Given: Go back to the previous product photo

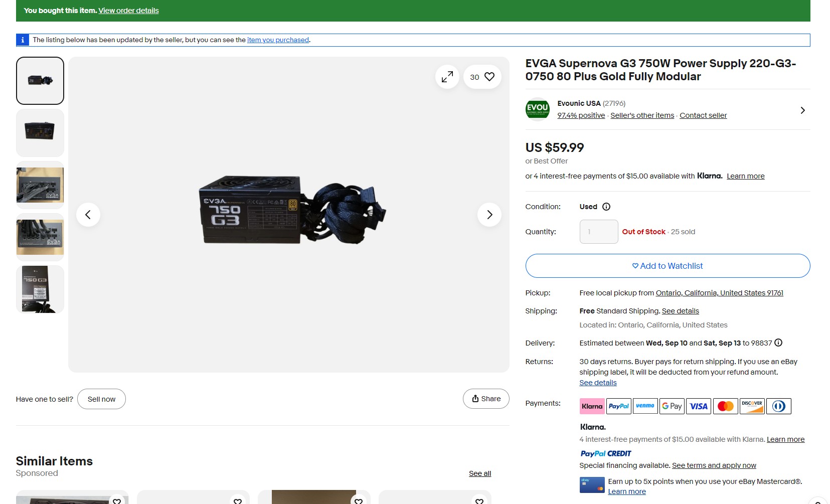Looking at the screenshot, I should pyautogui.click(x=88, y=214).
